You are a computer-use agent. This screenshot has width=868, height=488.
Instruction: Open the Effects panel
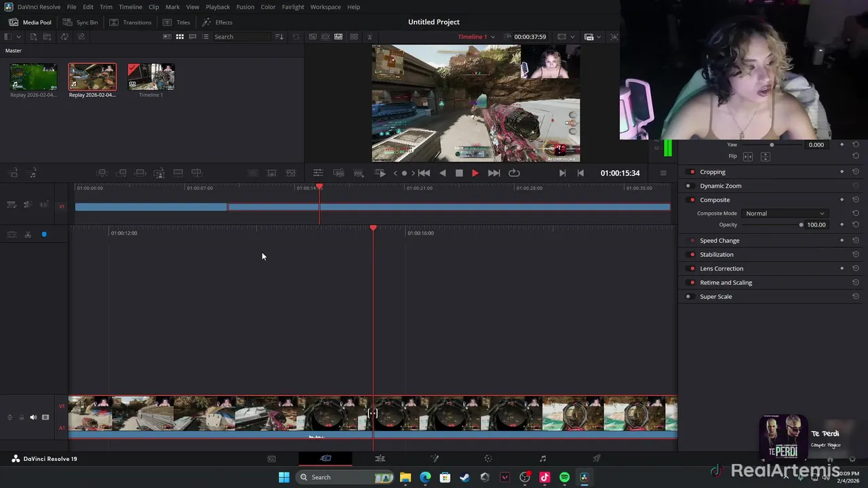point(217,22)
